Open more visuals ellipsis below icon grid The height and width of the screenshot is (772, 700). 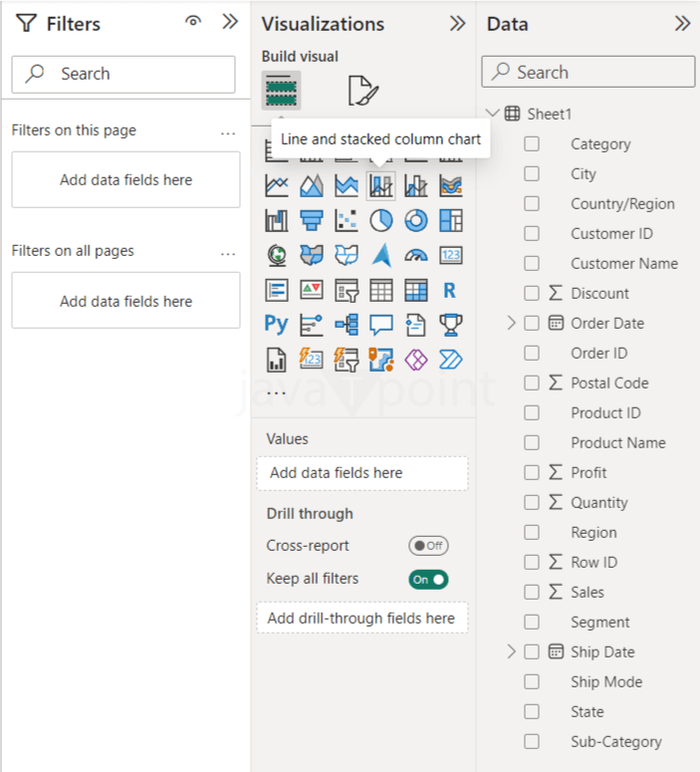pyautogui.click(x=276, y=392)
